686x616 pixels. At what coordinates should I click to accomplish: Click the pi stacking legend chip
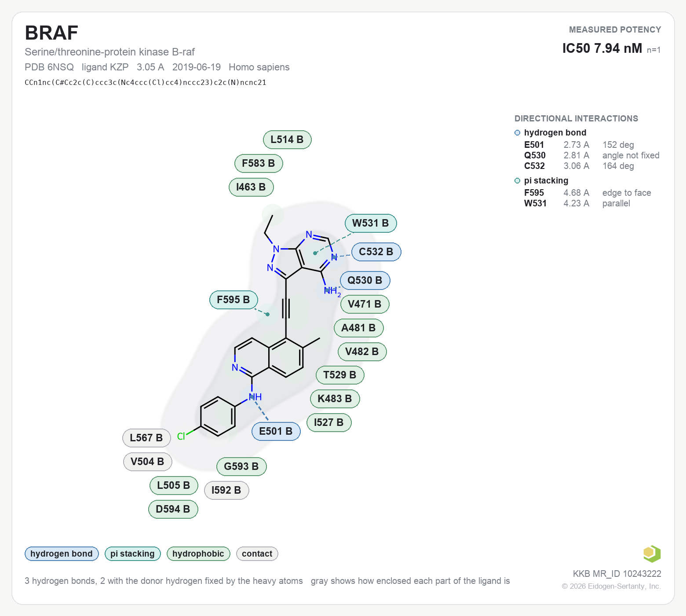pyautogui.click(x=132, y=554)
